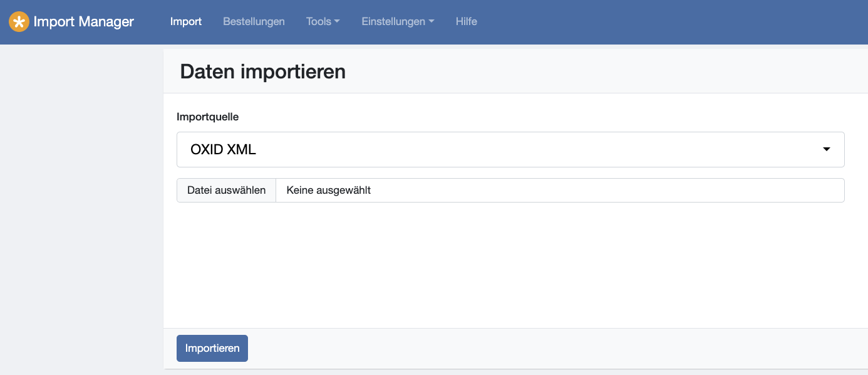Open the Hilfe page
The width and height of the screenshot is (868, 375).
click(x=467, y=21)
